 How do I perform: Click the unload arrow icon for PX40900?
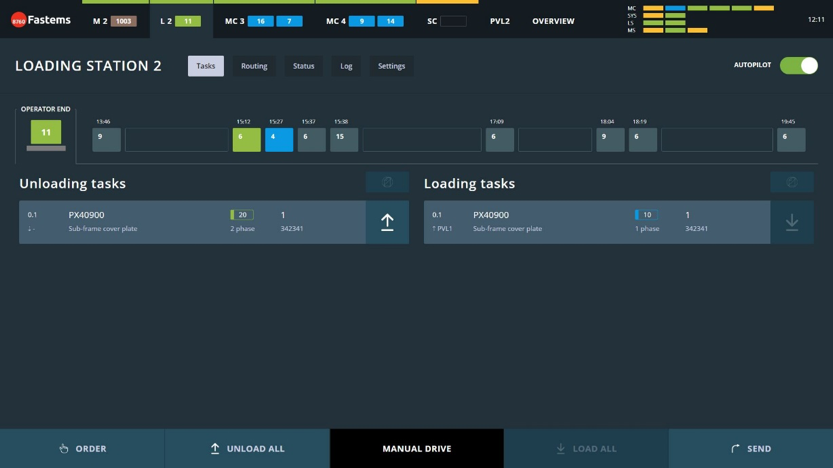[387, 222]
